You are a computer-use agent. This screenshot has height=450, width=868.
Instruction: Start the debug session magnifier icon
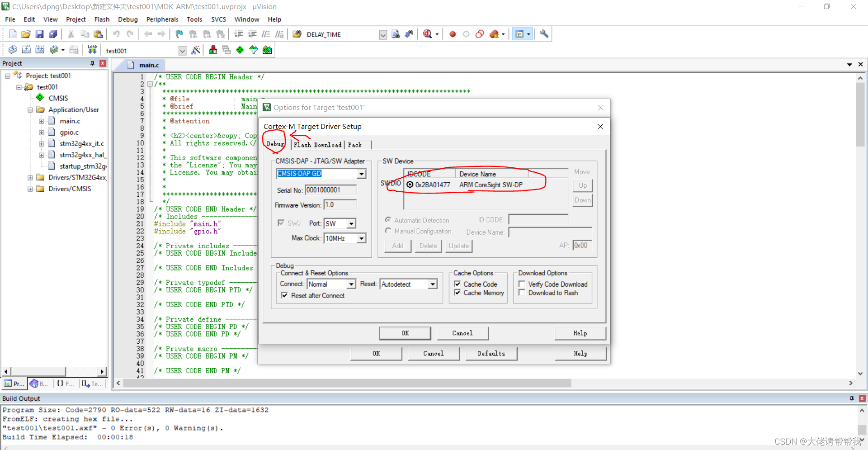pos(428,34)
